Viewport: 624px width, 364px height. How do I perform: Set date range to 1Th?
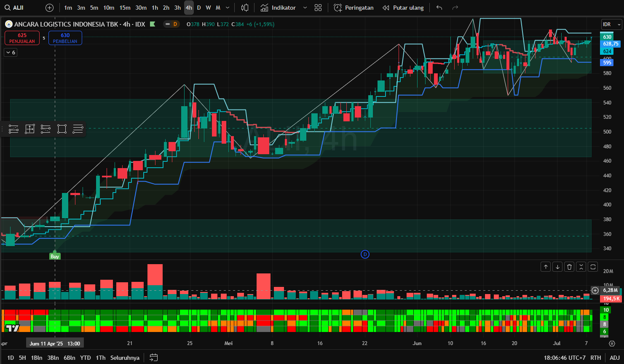pyautogui.click(x=101, y=358)
